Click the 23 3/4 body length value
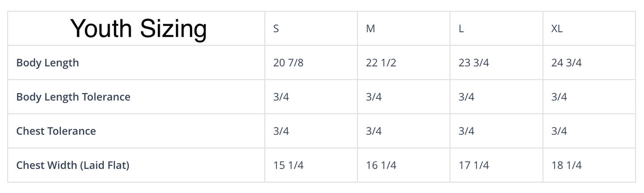Image resolution: width=644 pixels, height=193 pixels. pos(474,63)
